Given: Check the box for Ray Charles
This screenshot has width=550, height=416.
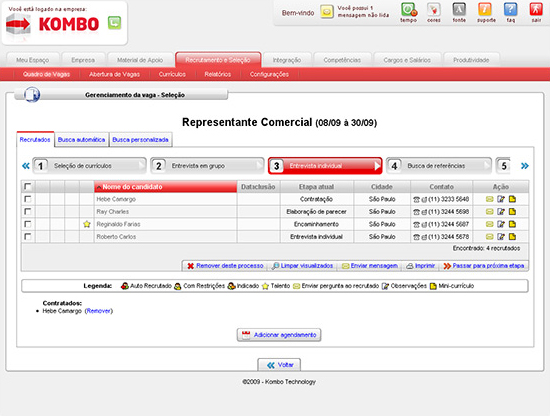Looking at the screenshot, I should (x=27, y=212).
